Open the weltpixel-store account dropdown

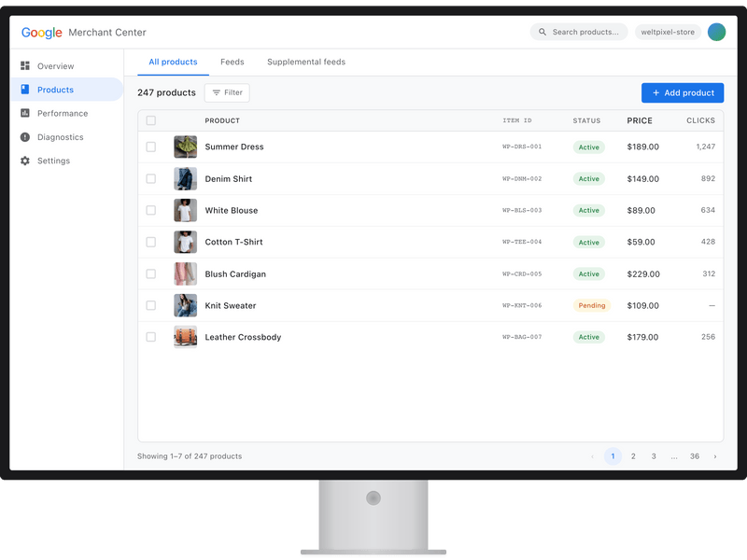point(667,32)
